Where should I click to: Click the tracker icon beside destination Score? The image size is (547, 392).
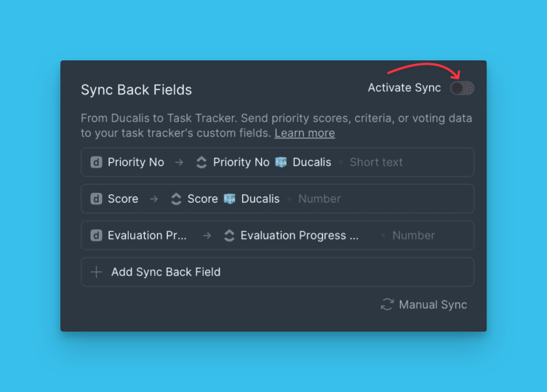pyautogui.click(x=176, y=199)
